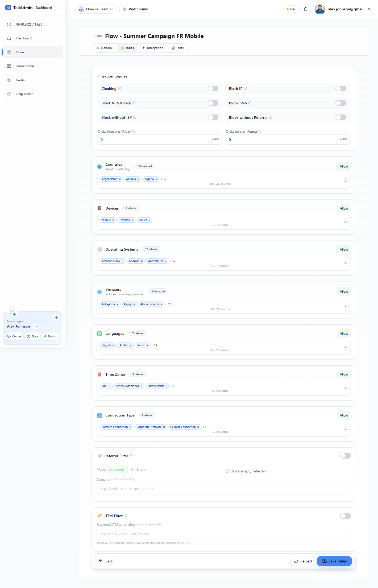
Task: Switch to the Integration tab
Action: tap(153, 48)
